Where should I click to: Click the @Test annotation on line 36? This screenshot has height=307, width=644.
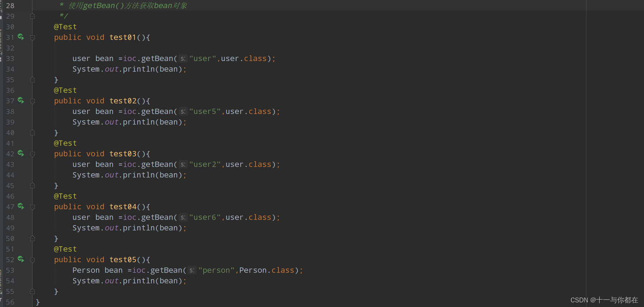coord(65,90)
